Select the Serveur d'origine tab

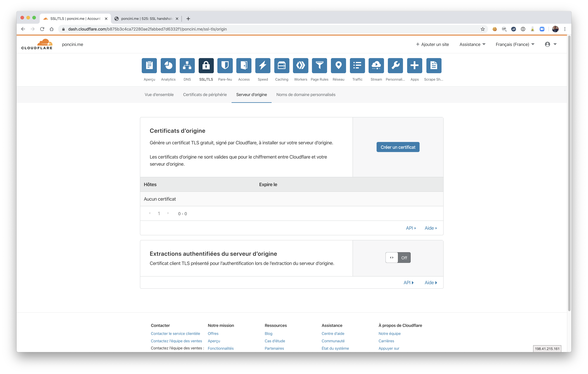[x=251, y=95]
